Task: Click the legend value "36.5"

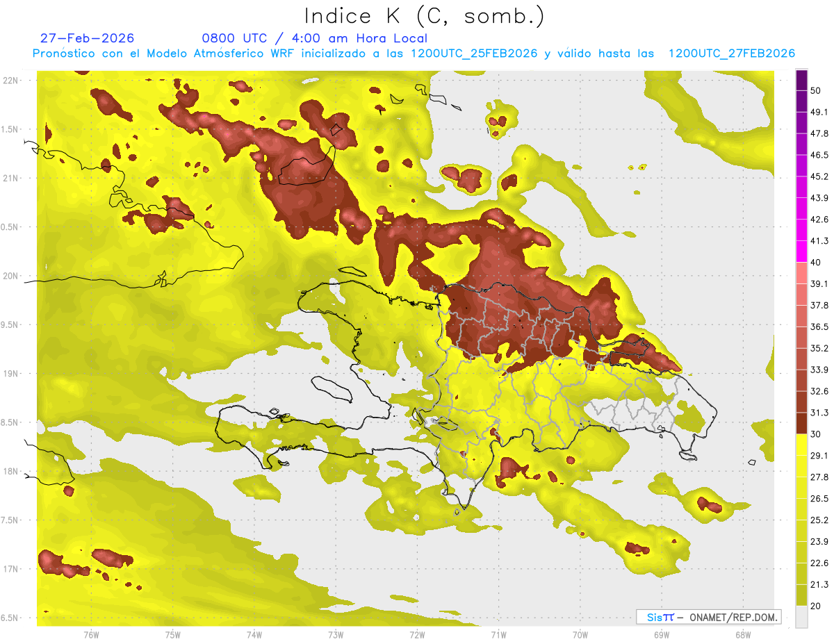Action: [819, 327]
